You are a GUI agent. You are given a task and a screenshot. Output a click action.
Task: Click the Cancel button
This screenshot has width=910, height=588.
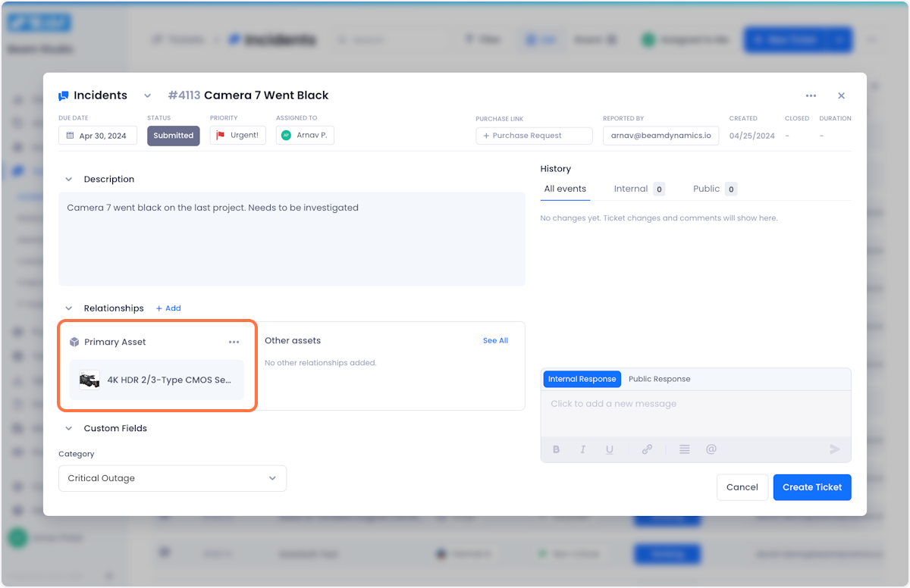[x=742, y=487]
